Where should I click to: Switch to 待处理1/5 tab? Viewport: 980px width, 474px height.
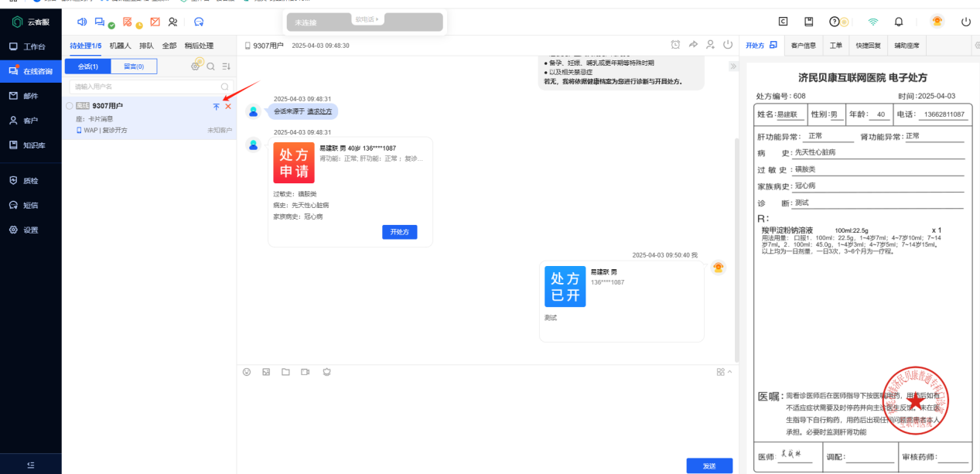pyautogui.click(x=86, y=46)
